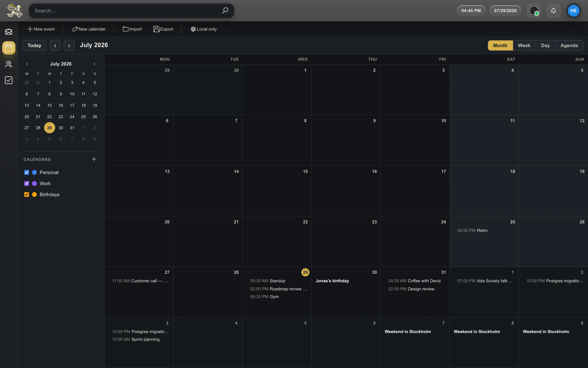Click Import in the toolbar

(x=132, y=29)
